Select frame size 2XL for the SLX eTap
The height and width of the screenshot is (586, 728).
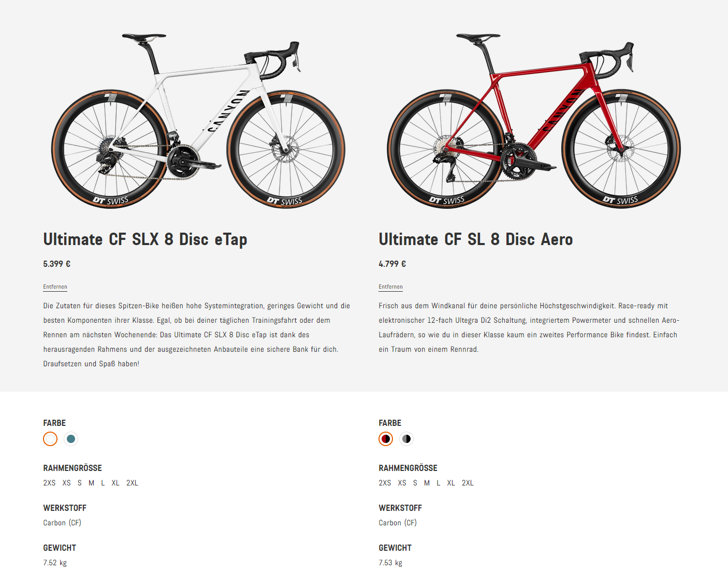point(132,483)
